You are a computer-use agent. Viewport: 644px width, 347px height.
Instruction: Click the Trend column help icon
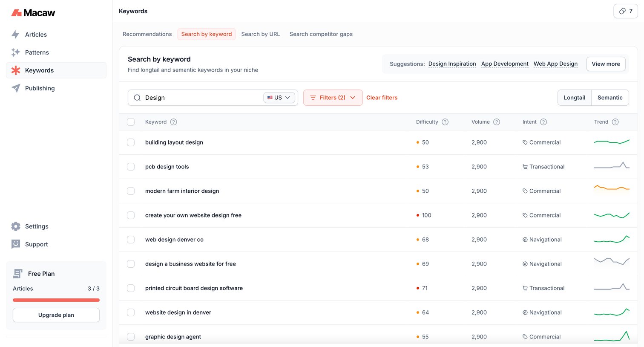[615, 122]
